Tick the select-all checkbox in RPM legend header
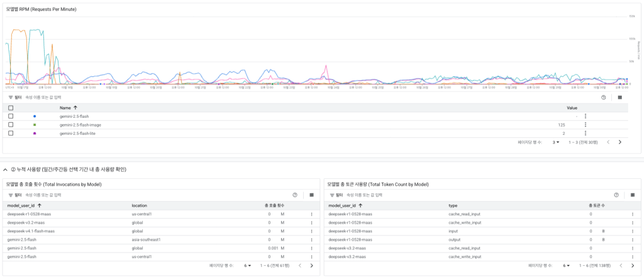Screen dimensions: 644x279 [x=11, y=108]
